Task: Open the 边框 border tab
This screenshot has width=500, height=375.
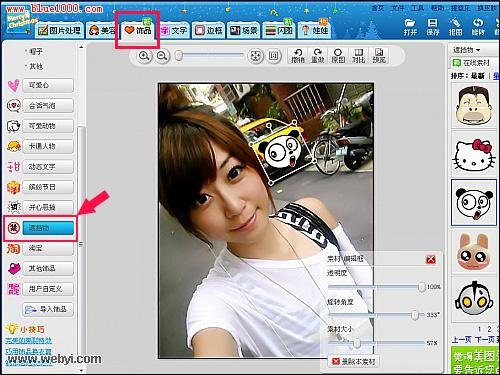Action: tap(209, 31)
